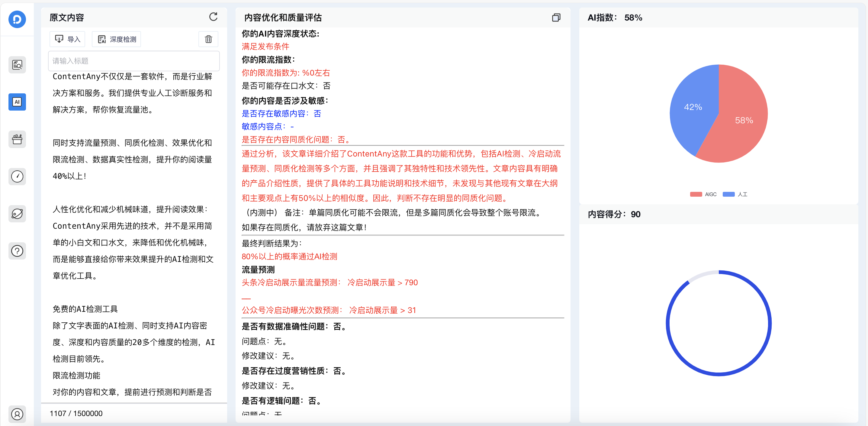The image size is (868, 426).
Task: Open the content scan tool in the sidebar
Action: (x=17, y=65)
